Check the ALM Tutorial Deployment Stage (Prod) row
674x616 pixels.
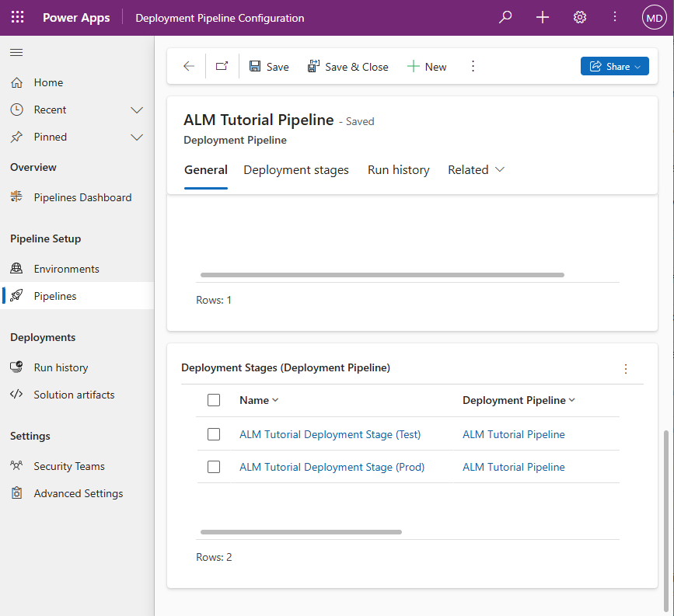(x=214, y=467)
